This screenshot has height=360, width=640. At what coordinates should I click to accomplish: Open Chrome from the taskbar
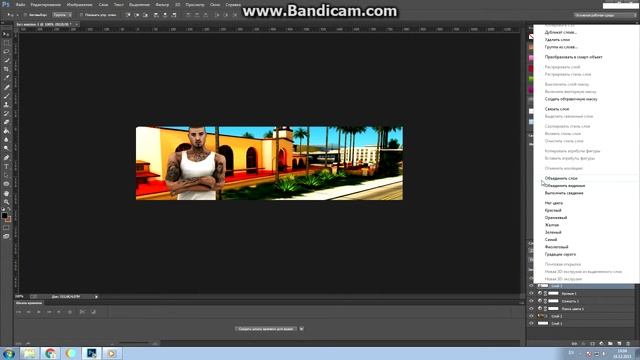pos(51,353)
